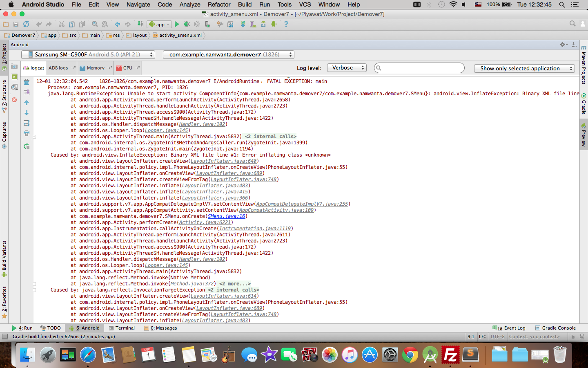Click the Paste clipboard icon

(x=82, y=24)
